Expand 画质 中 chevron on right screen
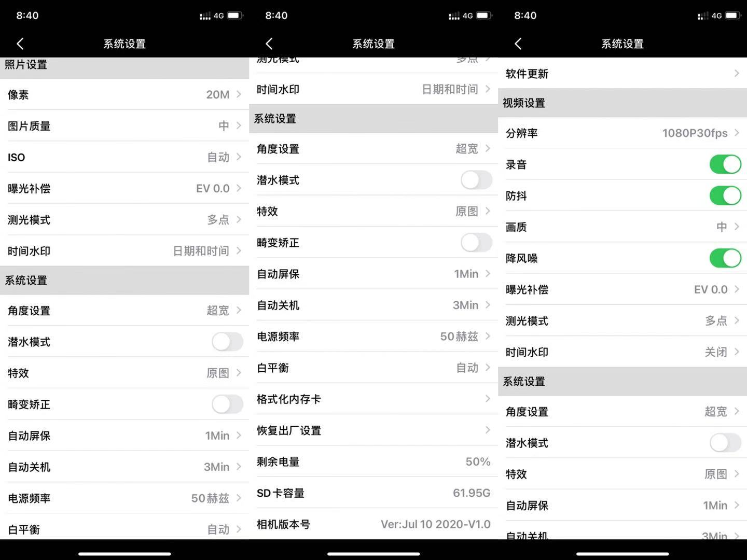Screen dimensions: 747x560 [737, 227]
